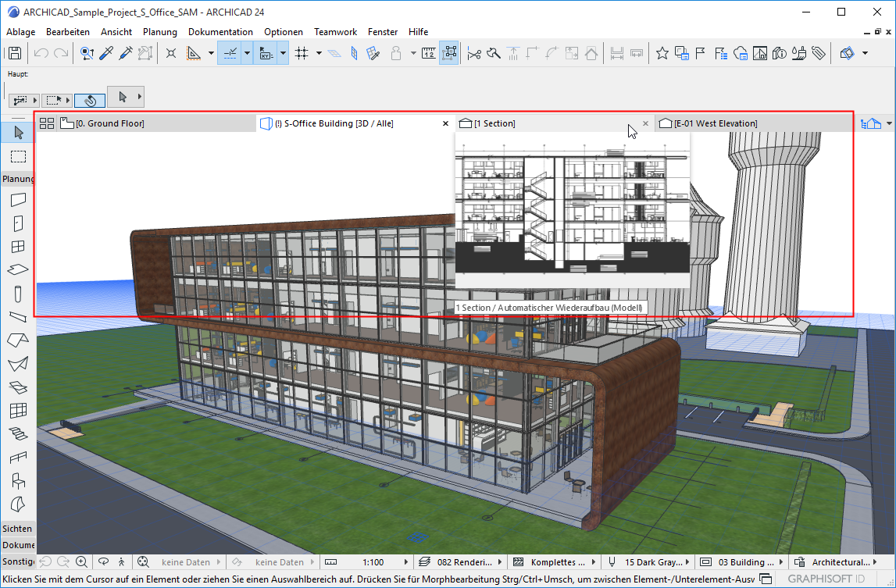The height and width of the screenshot is (588, 896).
Task: Select the Curtain Wall tool
Action: 18,410
